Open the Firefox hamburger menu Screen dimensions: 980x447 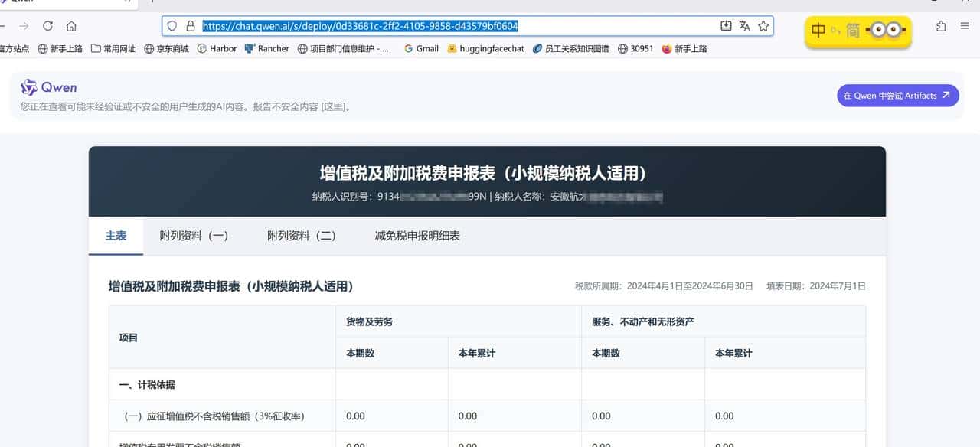[x=964, y=25]
